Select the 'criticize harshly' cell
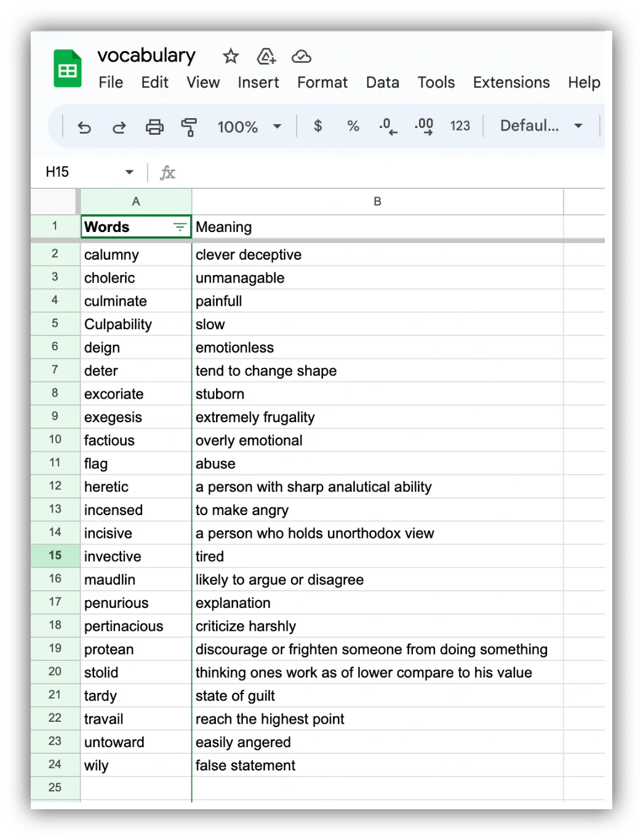Screen dimensions: 643x840 (x=377, y=626)
